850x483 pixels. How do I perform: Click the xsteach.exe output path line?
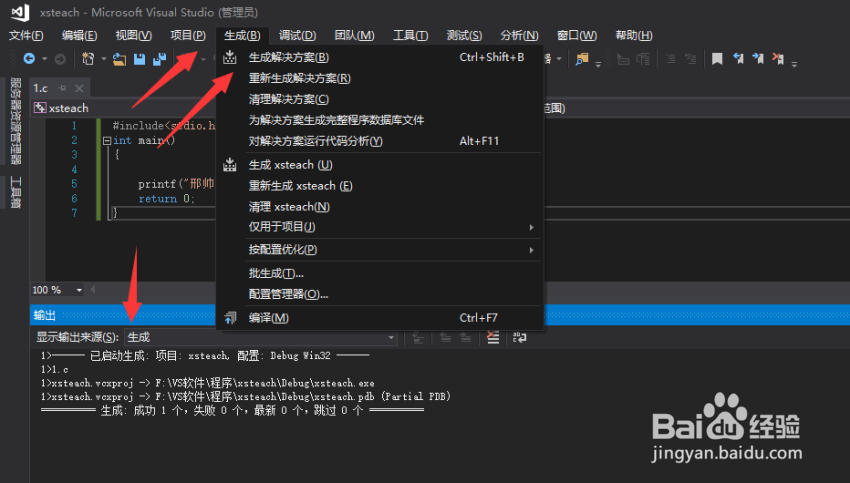pos(208,383)
